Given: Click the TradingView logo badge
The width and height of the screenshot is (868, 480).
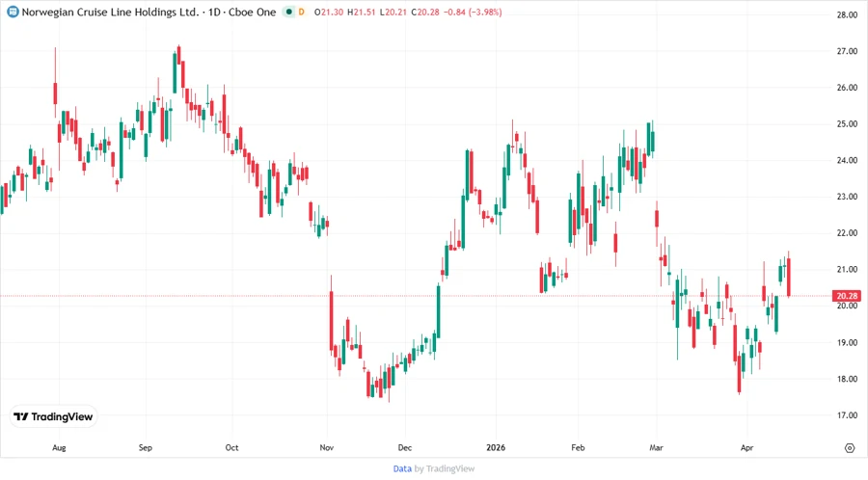Looking at the screenshot, I should pyautogui.click(x=54, y=416).
